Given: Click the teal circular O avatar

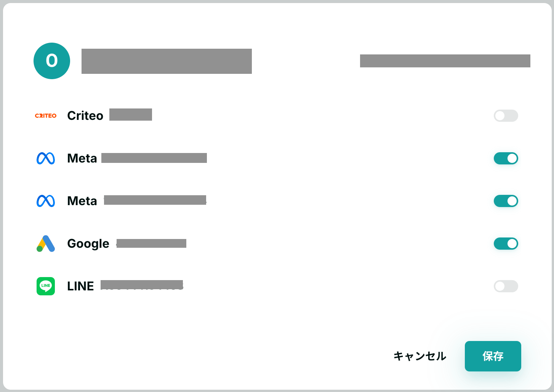Looking at the screenshot, I should (52, 61).
